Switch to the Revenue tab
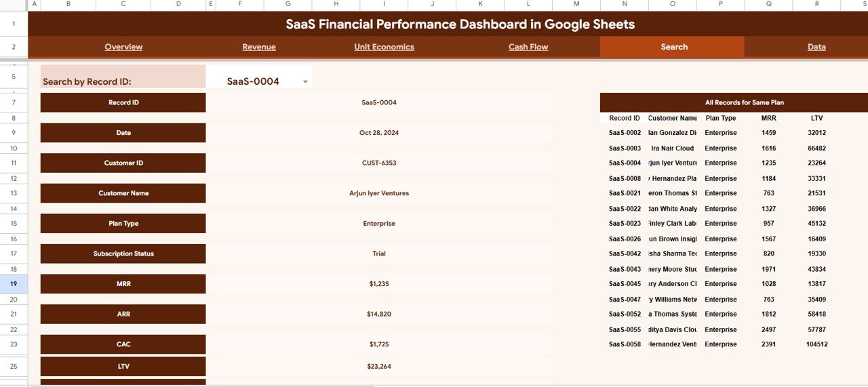868x387 pixels. (x=259, y=47)
